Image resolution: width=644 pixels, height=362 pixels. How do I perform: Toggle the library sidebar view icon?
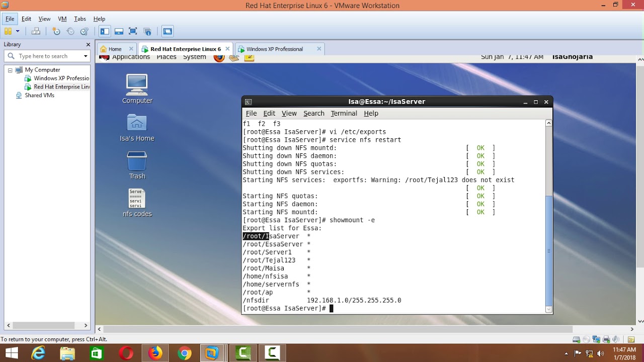[105, 31]
